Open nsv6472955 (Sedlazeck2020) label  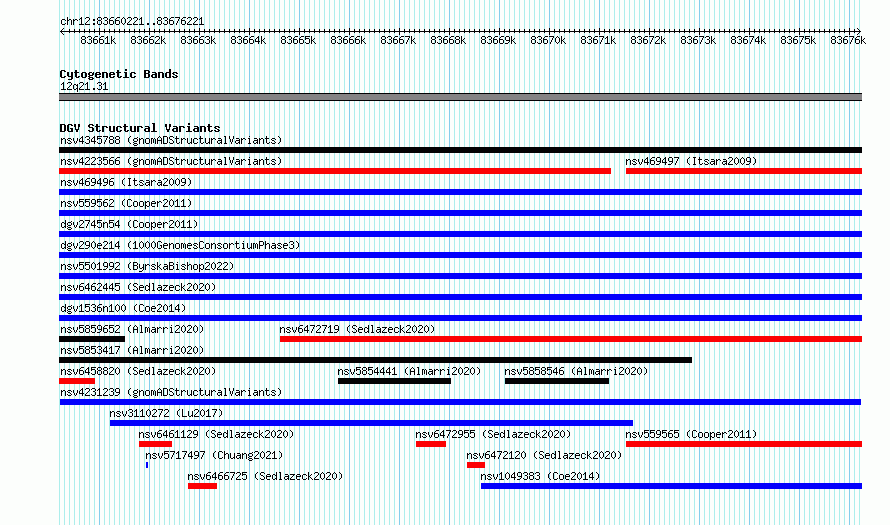coord(493,434)
